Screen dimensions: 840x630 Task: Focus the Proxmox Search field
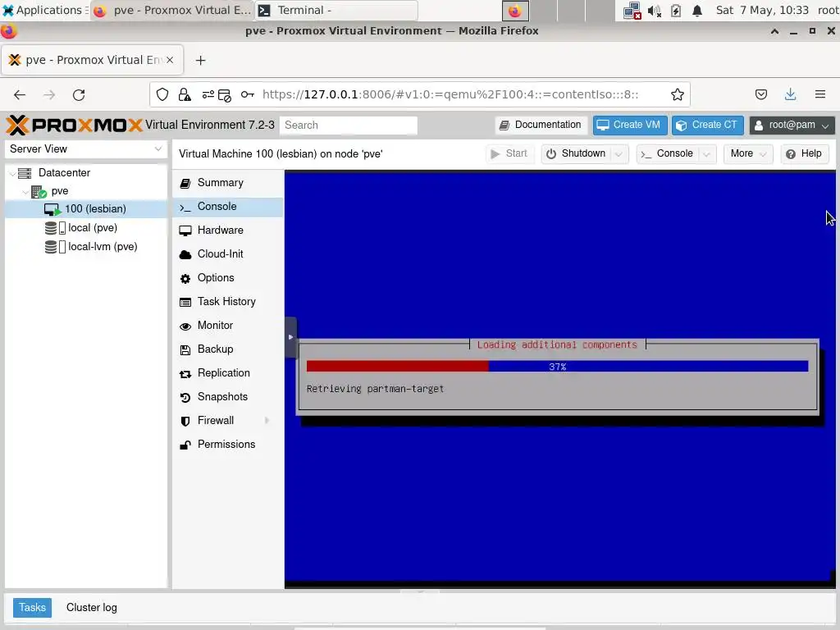(x=348, y=126)
